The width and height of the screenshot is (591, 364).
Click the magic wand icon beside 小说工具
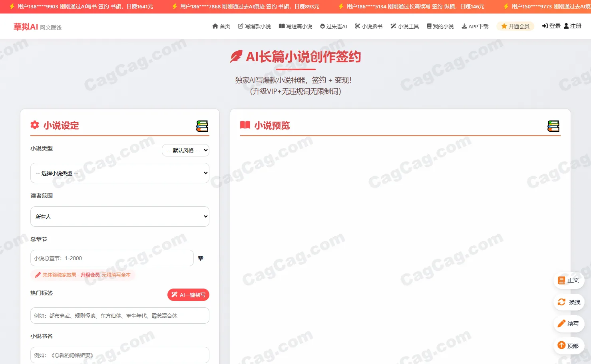pyautogui.click(x=393, y=26)
